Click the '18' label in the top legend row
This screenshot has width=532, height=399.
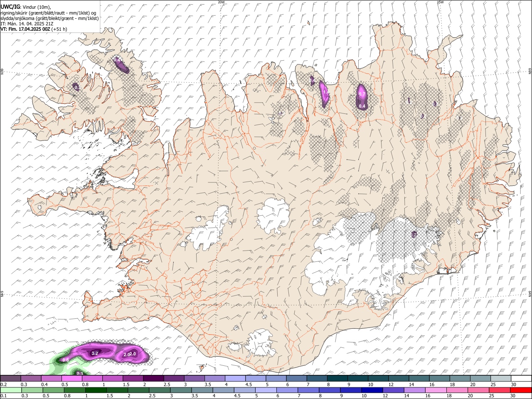(x=452, y=384)
